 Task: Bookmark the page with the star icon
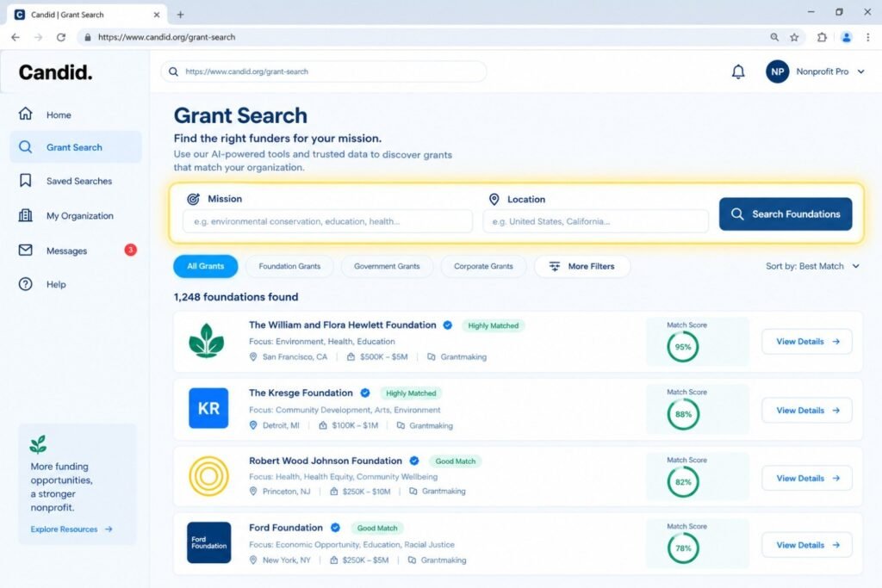click(794, 37)
